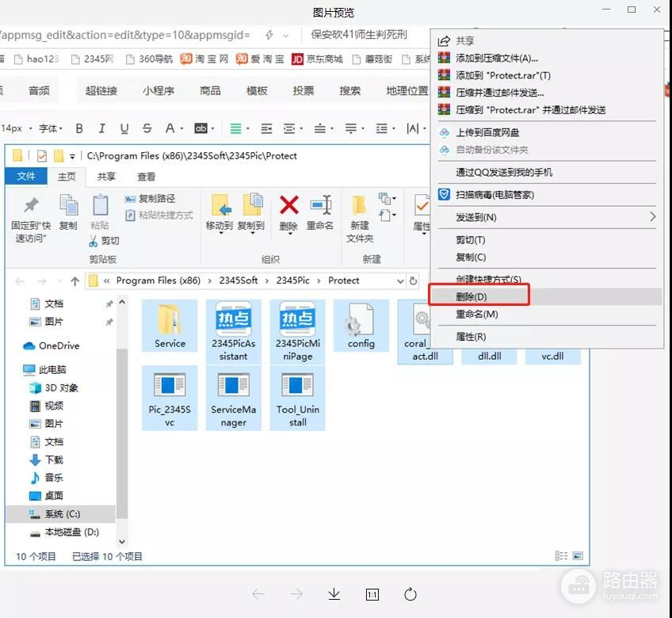Toggle bold formatting in the editor toolbar

tap(79, 128)
